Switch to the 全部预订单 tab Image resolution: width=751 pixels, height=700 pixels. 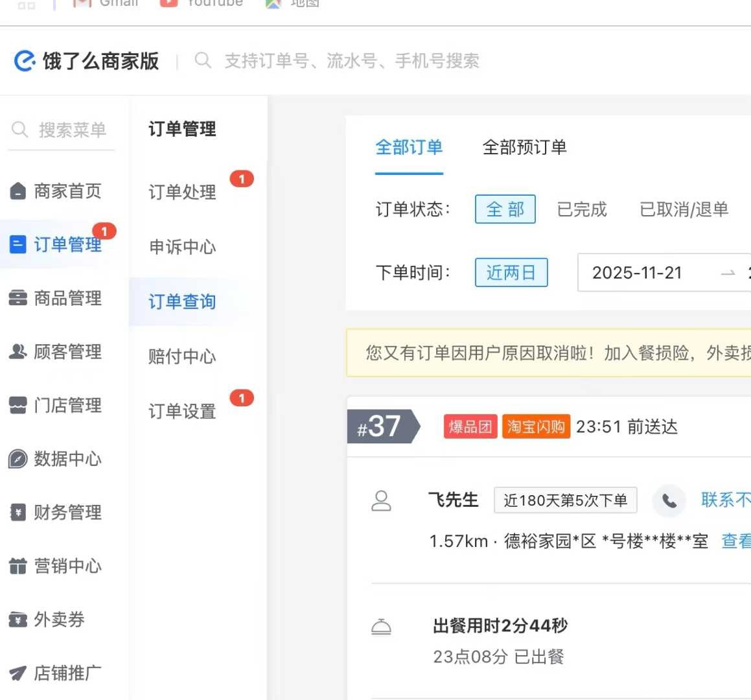coord(524,147)
